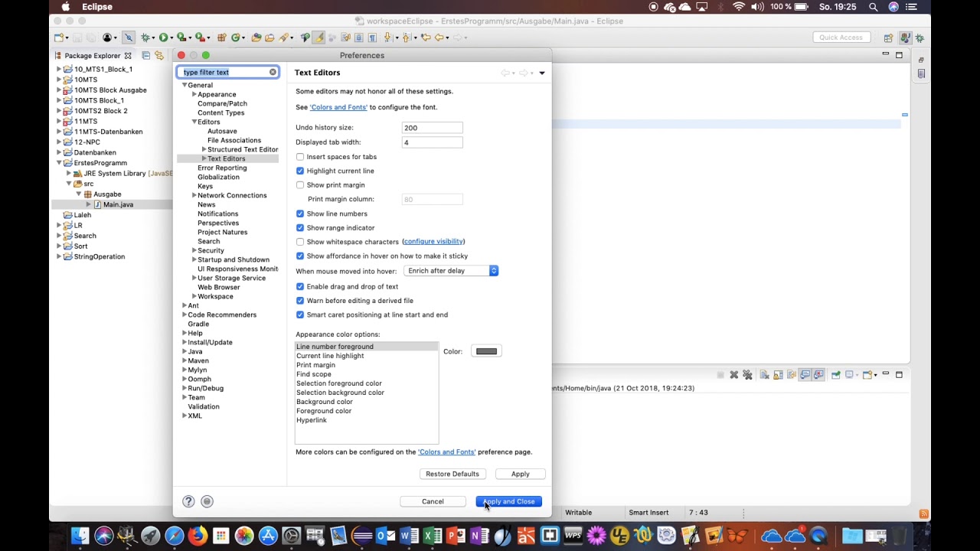Click the RSS feed icon in status bar
980x551 pixels.
(x=923, y=514)
